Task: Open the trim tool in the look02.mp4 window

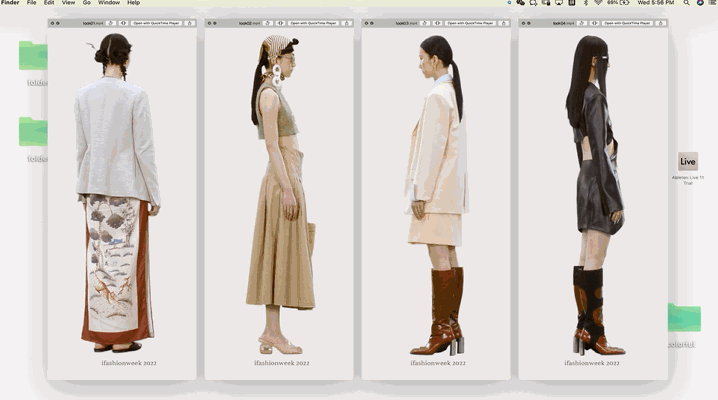Action: coord(281,23)
